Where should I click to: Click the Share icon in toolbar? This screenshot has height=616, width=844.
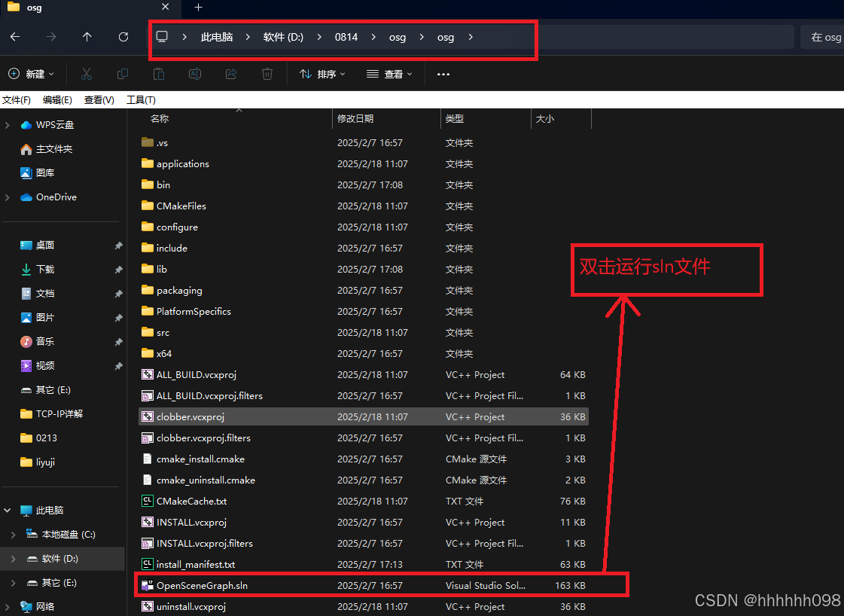pos(230,74)
